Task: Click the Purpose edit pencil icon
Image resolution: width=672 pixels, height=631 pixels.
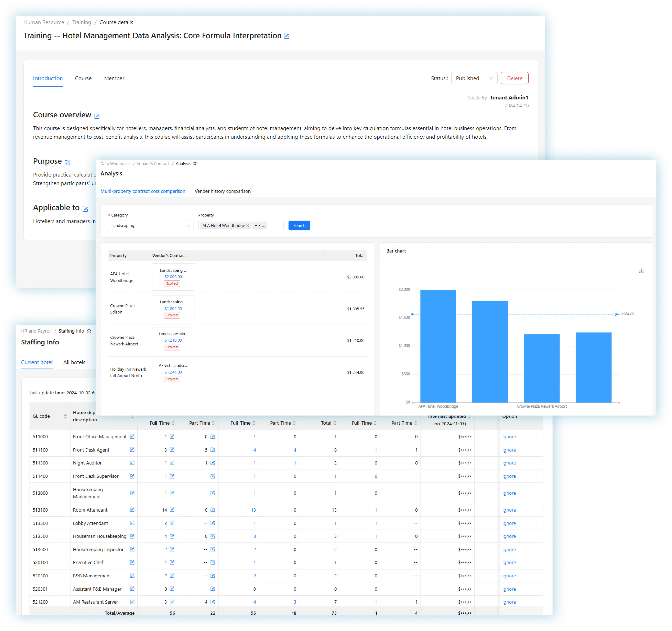Action: click(67, 163)
